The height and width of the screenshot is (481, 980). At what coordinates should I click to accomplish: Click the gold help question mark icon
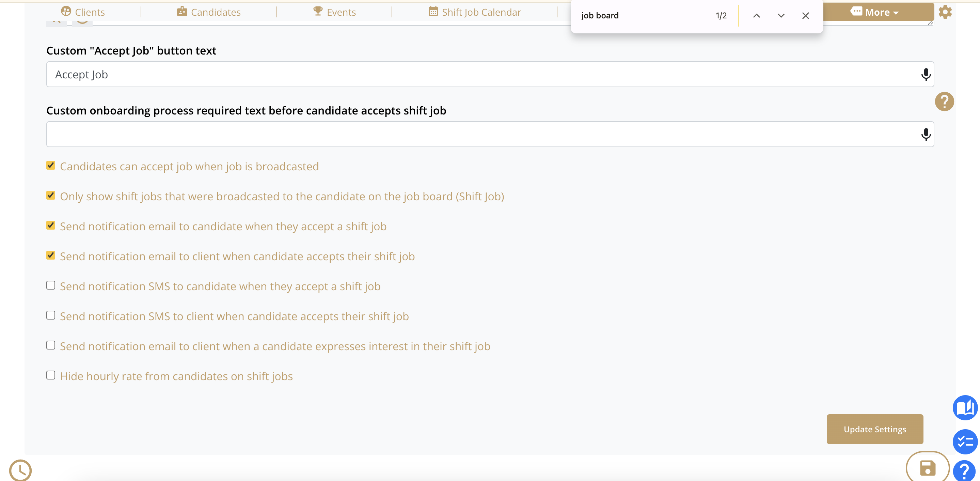point(945,101)
